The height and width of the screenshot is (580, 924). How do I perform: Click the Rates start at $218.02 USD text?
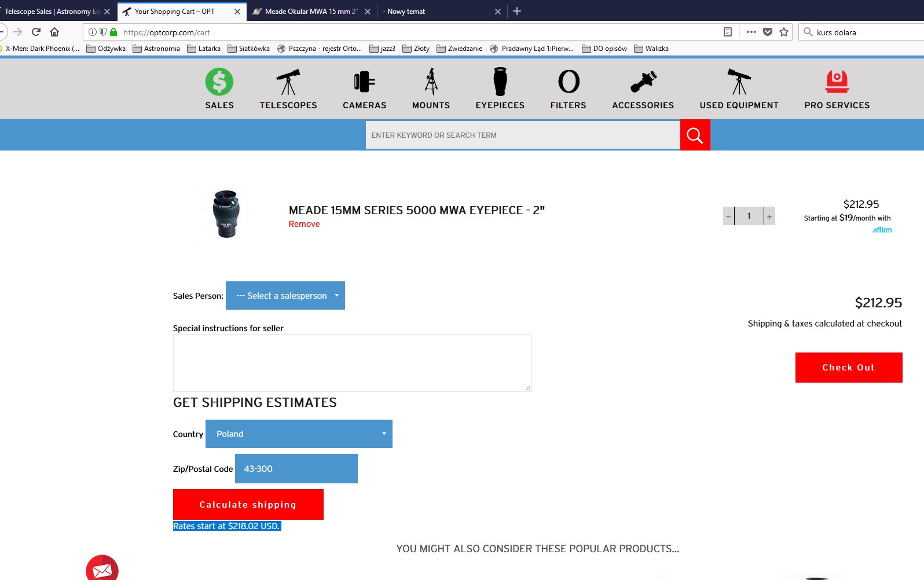point(227,526)
